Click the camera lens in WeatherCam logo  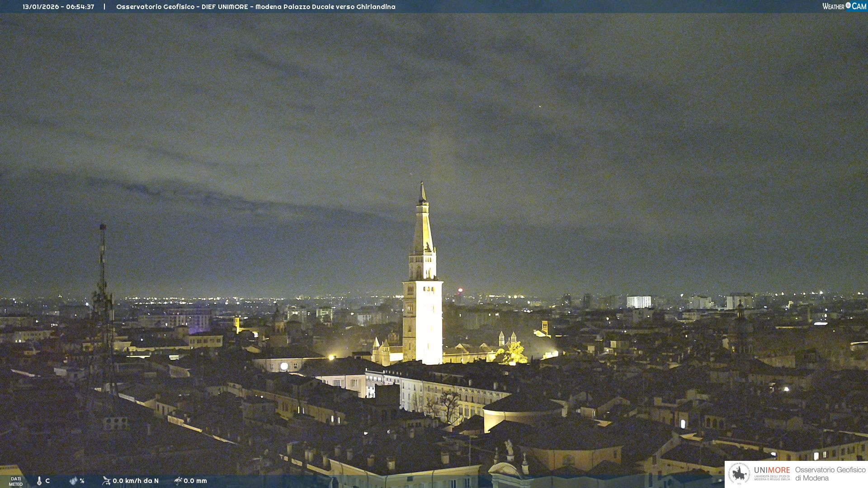848,5
